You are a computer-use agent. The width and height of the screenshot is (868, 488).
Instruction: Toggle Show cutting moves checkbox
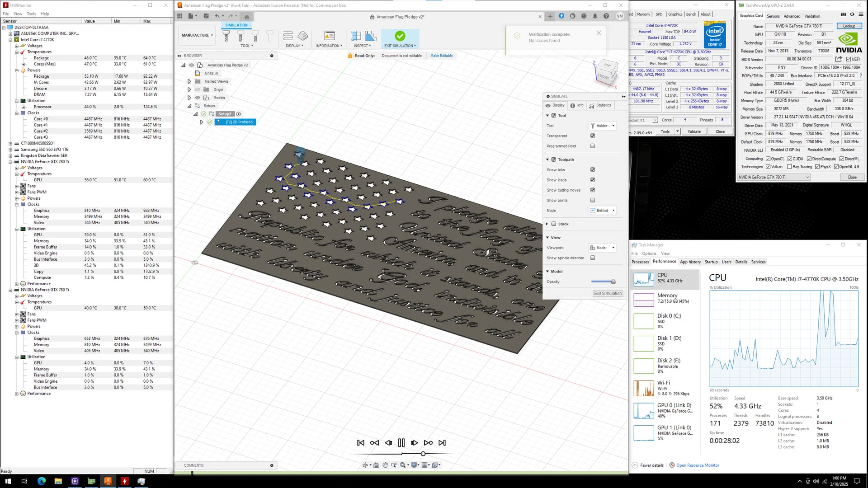(593, 190)
